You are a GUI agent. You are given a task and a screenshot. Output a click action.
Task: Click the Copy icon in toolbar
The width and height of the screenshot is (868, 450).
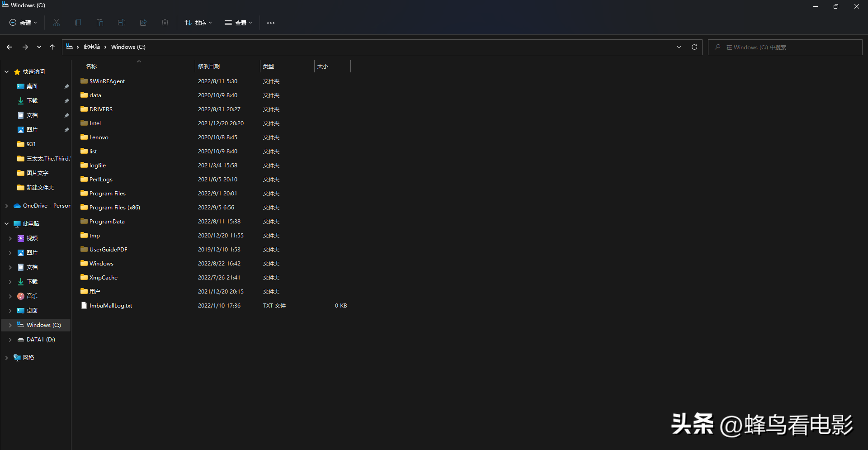pos(78,23)
